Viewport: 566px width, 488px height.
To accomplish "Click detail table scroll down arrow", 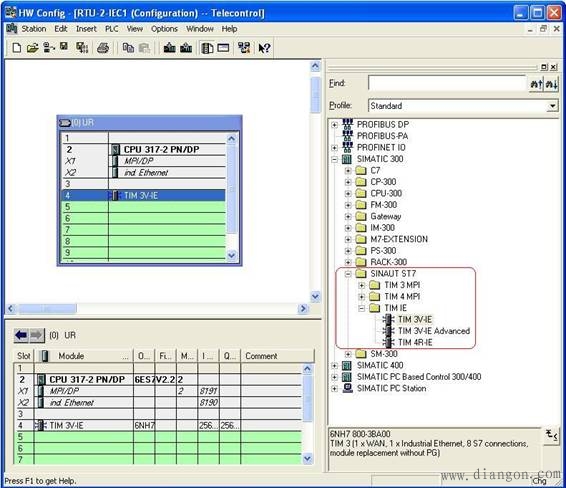I will [x=307, y=458].
